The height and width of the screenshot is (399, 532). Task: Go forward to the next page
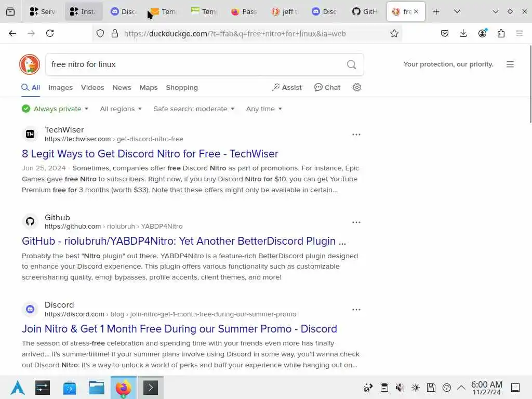point(31,33)
